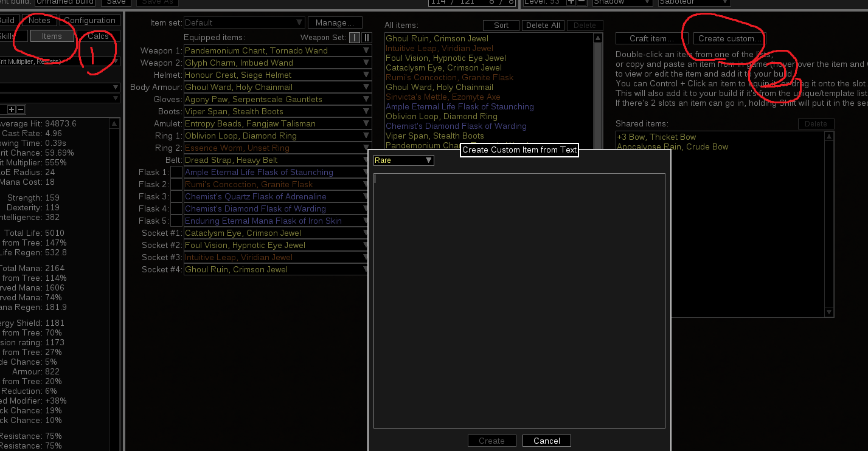Enable the Flask 3 checkbox
Screen dimensions: 868x451
(176, 196)
